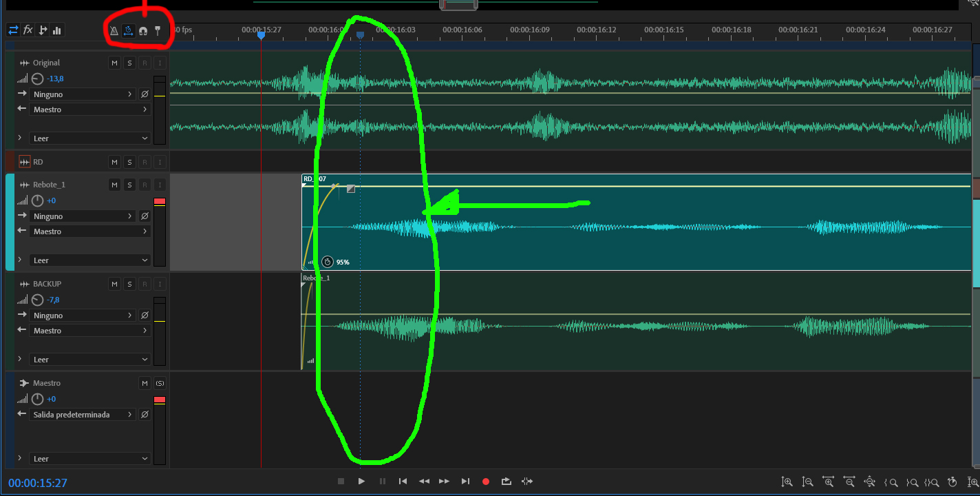Switch editors with the double-arrow toggle icon
Screen dimensions: 980x496
(x=12, y=30)
